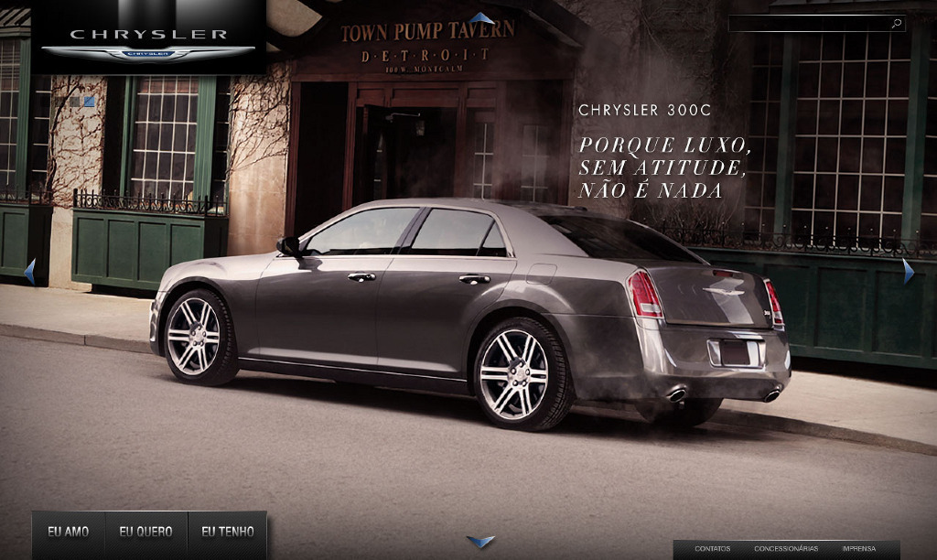This screenshot has height=560, width=937.
Task: Open the CONTATOS link
Action: [712, 549]
